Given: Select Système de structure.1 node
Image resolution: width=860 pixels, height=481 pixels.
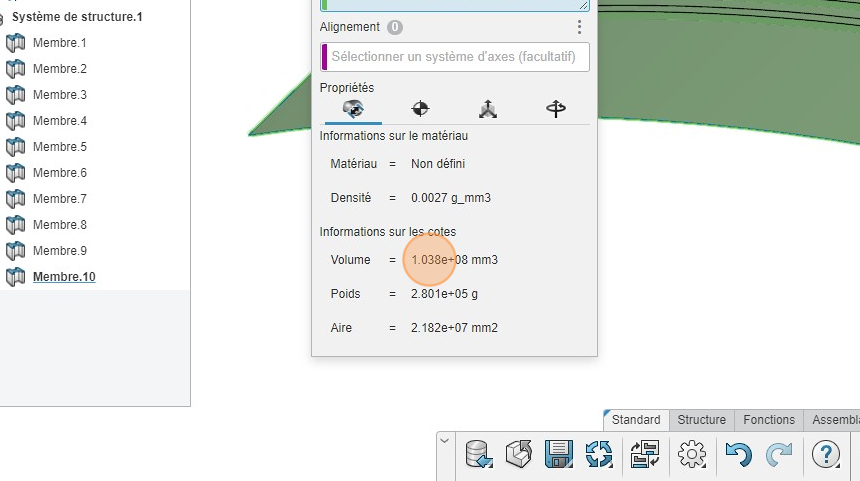Looking at the screenshot, I should point(77,17).
